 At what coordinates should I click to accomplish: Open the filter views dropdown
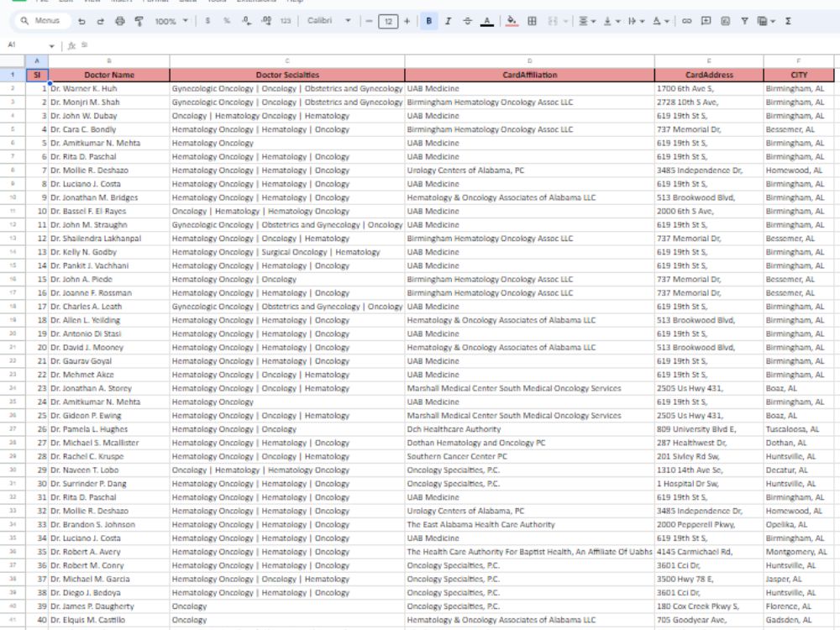(766, 21)
